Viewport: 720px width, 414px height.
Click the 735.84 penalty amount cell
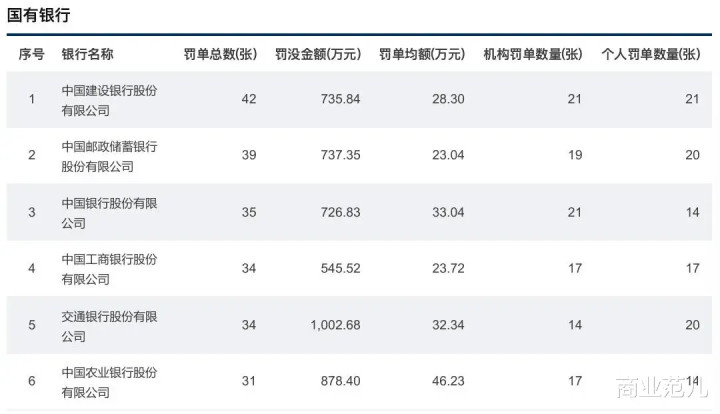pyautogui.click(x=340, y=99)
